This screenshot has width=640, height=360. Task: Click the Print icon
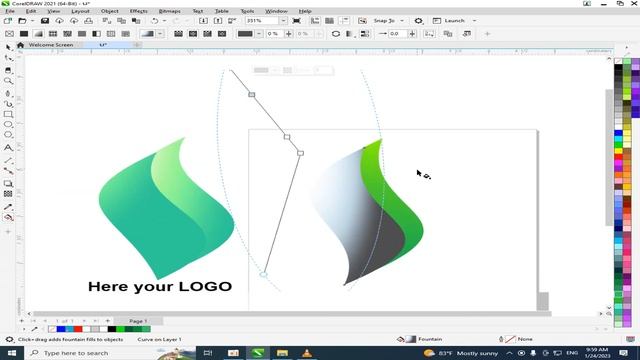(88, 20)
